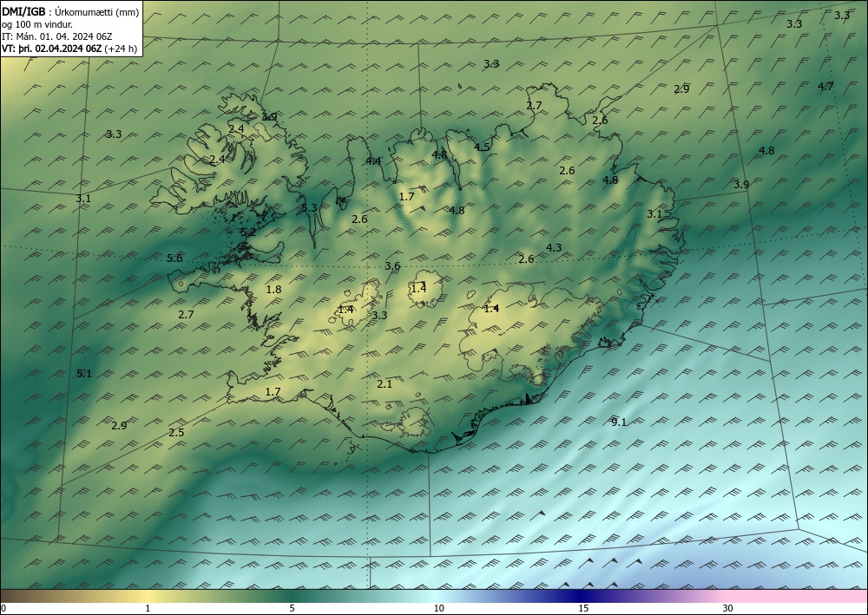Click the 3.1 value west of the Westfjords
Viewport: 868px width, 615px height.
click(83, 198)
